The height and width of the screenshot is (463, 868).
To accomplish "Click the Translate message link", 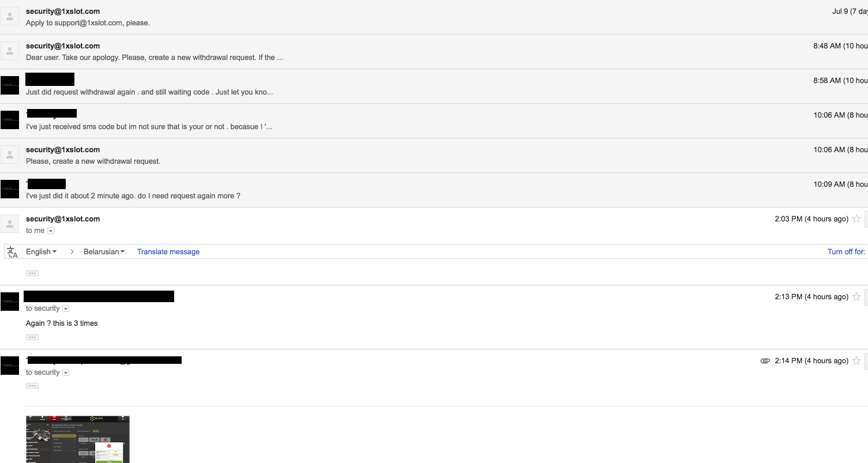I will [x=168, y=251].
